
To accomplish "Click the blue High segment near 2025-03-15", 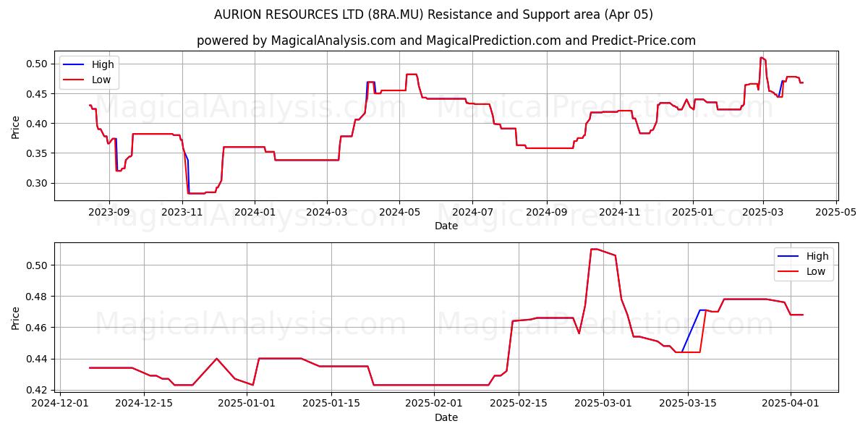I will (691, 331).
